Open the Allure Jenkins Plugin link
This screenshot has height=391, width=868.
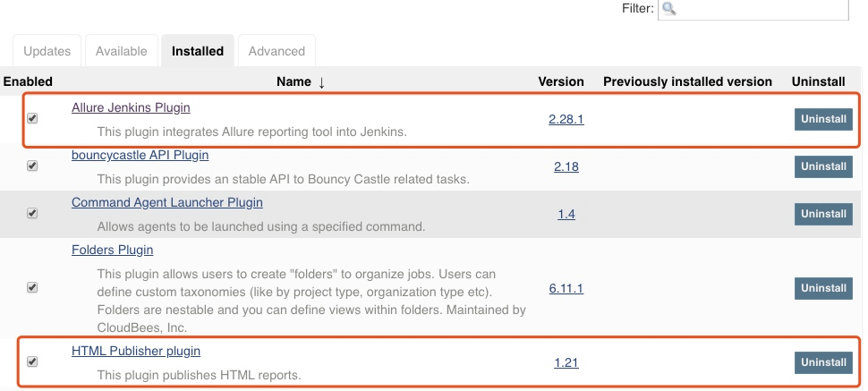tap(131, 107)
